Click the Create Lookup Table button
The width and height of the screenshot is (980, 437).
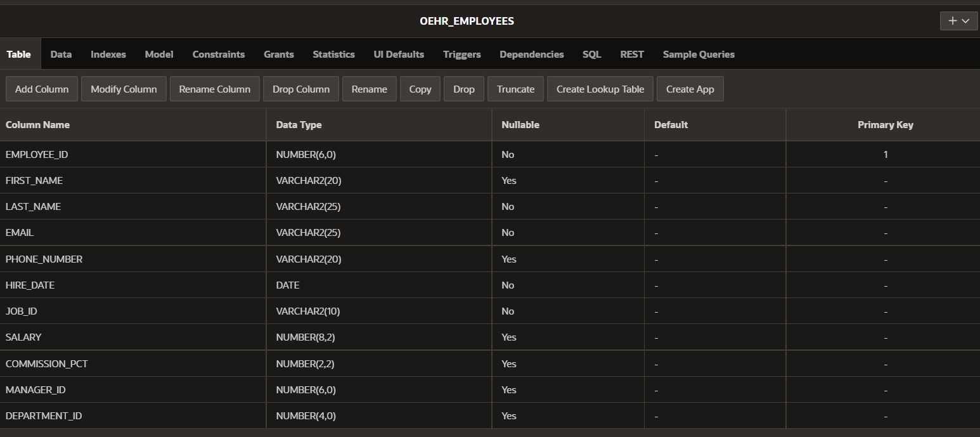click(x=600, y=89)
